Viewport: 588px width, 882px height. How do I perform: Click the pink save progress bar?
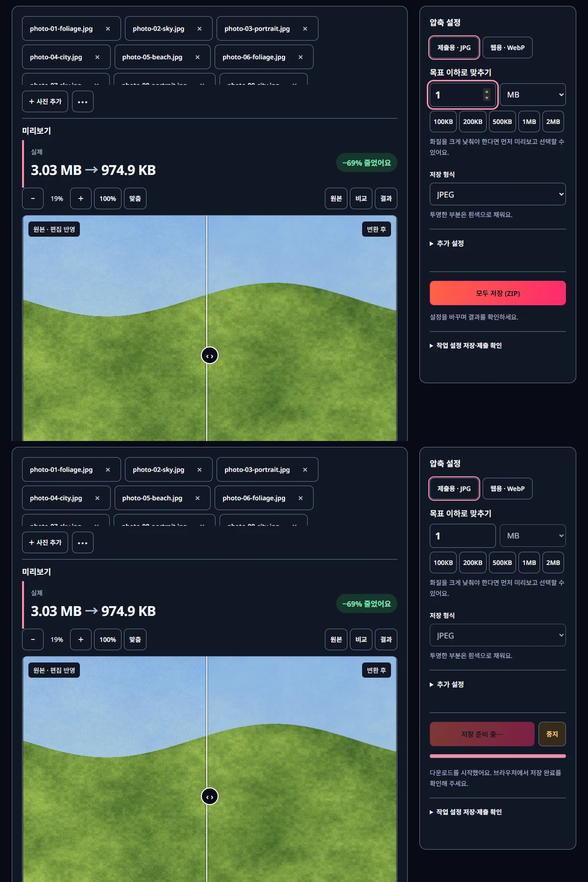[498, 756]
